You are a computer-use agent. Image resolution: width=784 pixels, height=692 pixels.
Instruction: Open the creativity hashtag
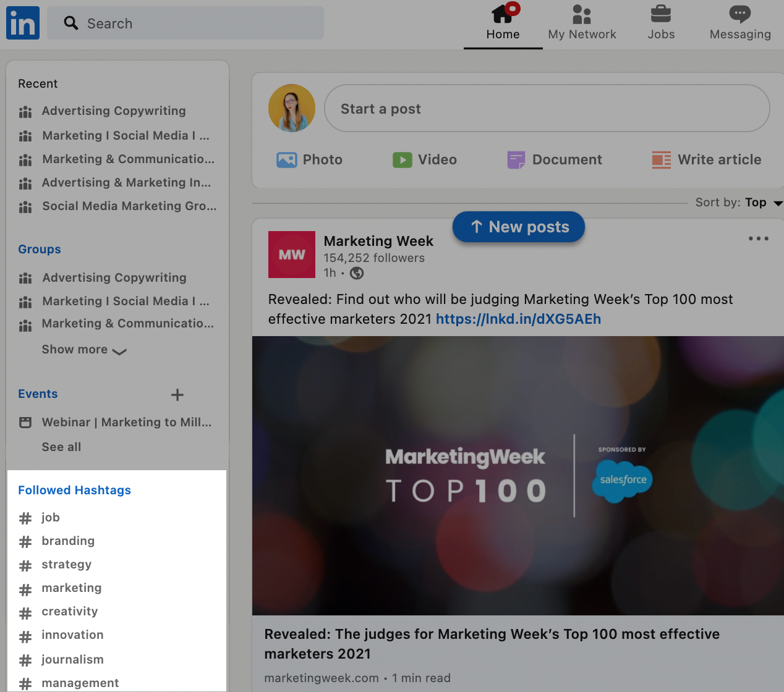click(x=70, y=612)
